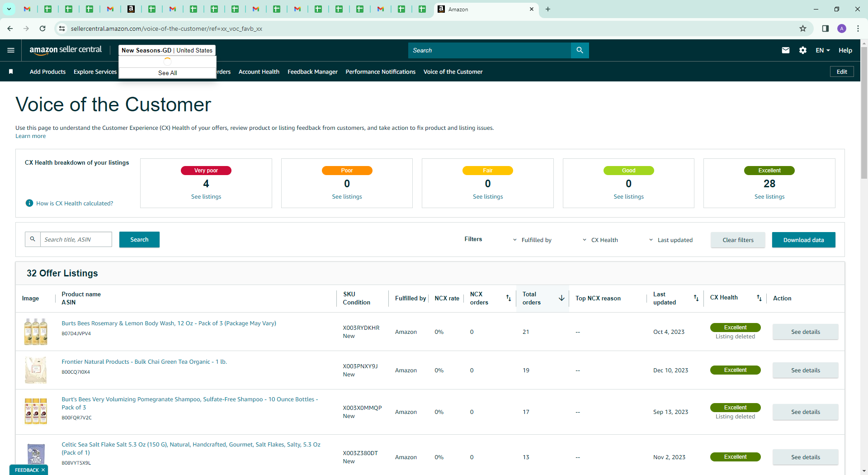Focus the Search title, ASIN field
This screenshot has width=868, height=475.
click(x=76, y=239)
